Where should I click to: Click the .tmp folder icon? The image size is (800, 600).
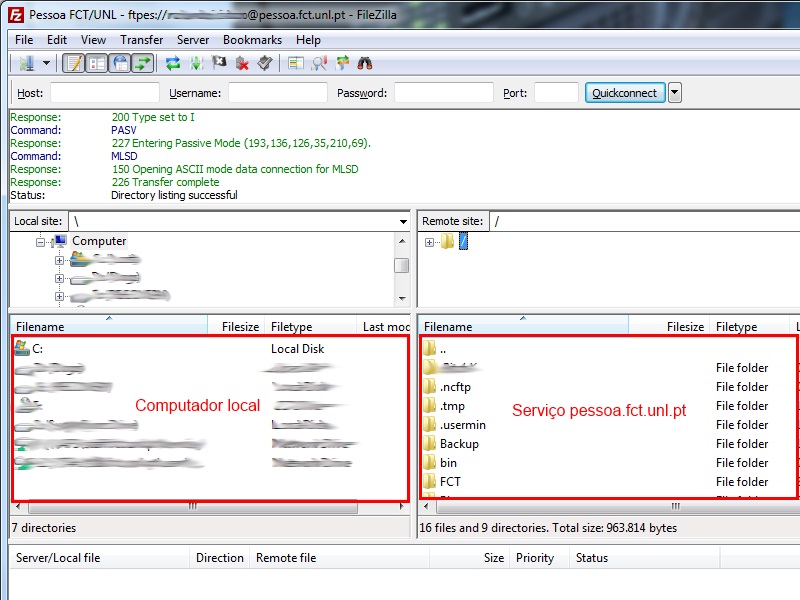pyautogui.click(x=430, y=406)
